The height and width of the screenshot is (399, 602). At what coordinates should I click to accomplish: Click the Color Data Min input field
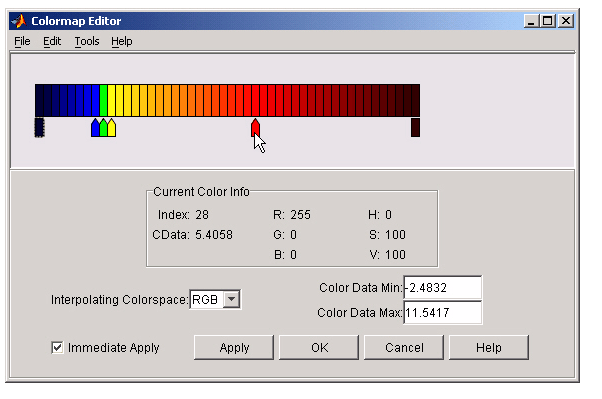pyautogui.click(x=443, y=288)
